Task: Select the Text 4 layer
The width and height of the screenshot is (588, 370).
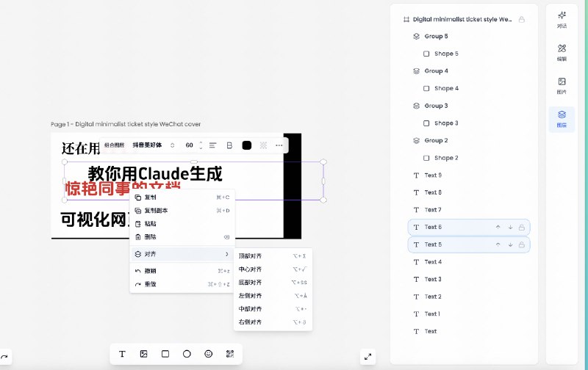Action: 469,262
